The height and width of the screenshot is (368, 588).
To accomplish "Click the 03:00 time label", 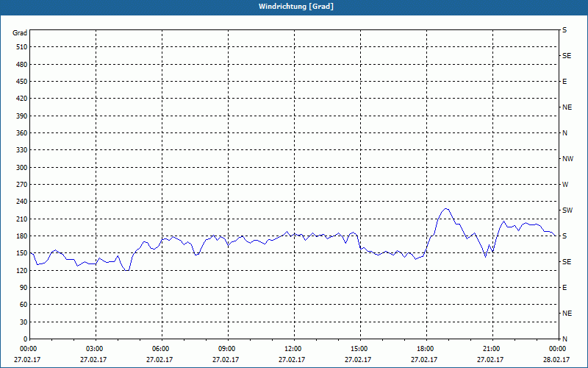I will tap(95, 349).
